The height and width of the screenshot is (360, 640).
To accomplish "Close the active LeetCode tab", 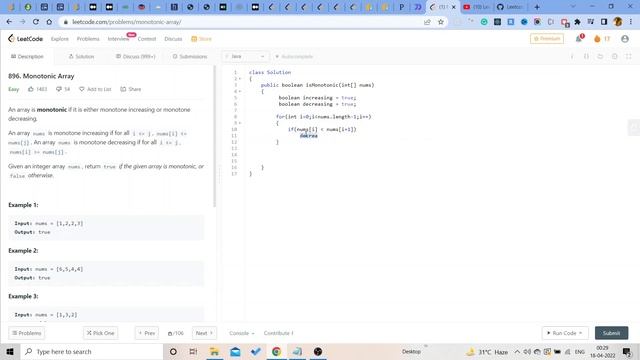I will [453, 7].
